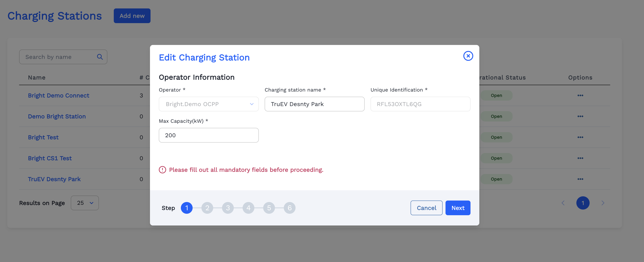
Task: Close the Edit Charging Station dialog
Action: click(468, 56)
